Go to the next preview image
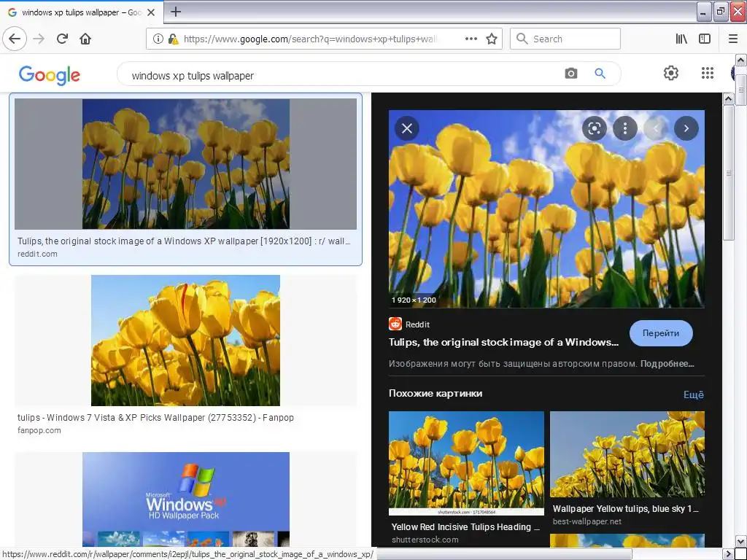Screen dimensions: 747x560 pos(686,128)
